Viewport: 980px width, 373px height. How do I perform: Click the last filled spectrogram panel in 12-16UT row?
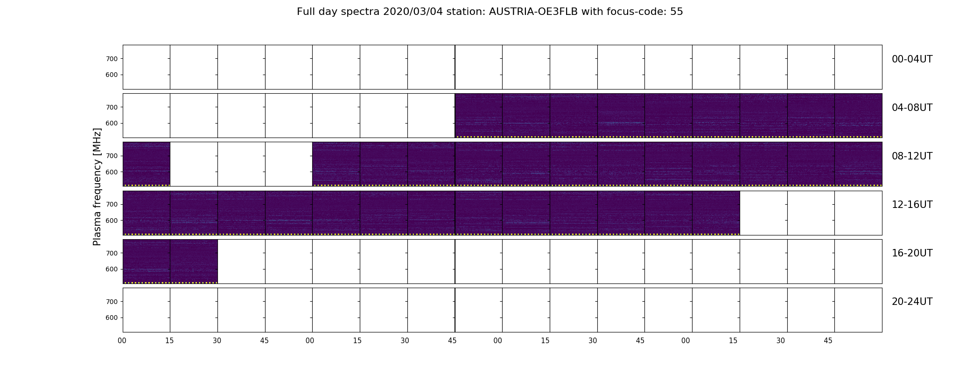pyautogui.click(x=716, y=213)
